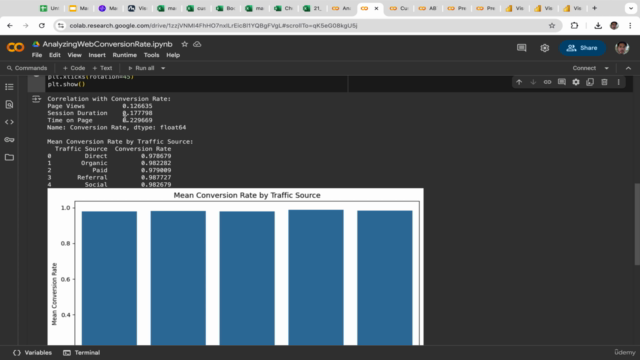The width and height of the screenshot is (640, 360).
Task: Open the View menu
Action: pyautogui.click(x=74, y=55)
